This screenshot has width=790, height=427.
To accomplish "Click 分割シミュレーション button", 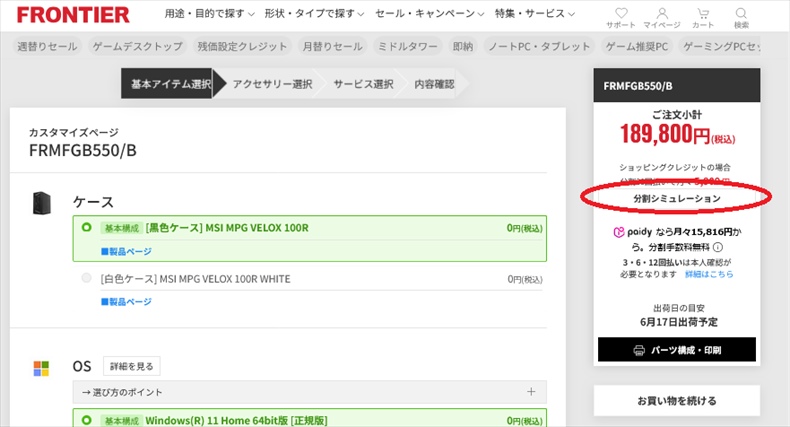I will (677, 198).
